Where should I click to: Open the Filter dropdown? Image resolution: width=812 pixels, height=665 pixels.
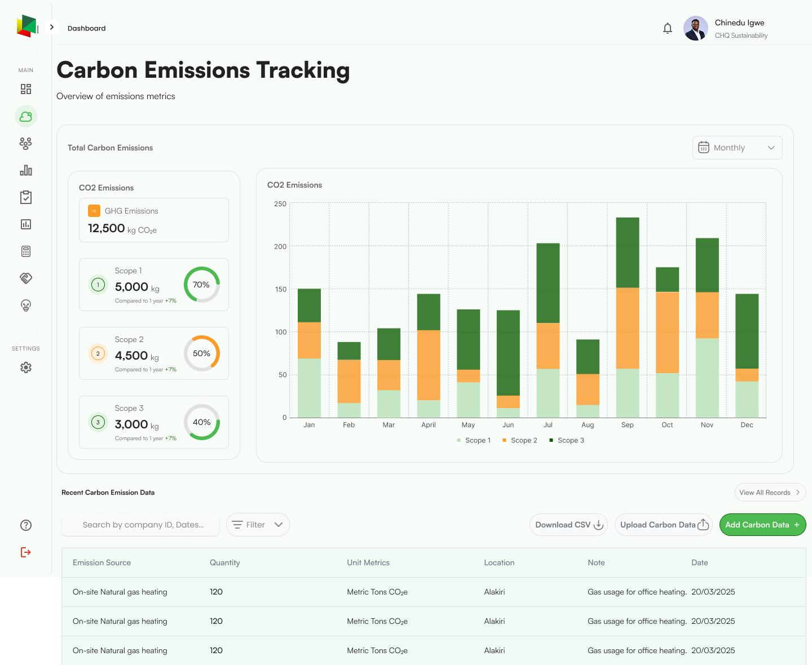(258, 525)
